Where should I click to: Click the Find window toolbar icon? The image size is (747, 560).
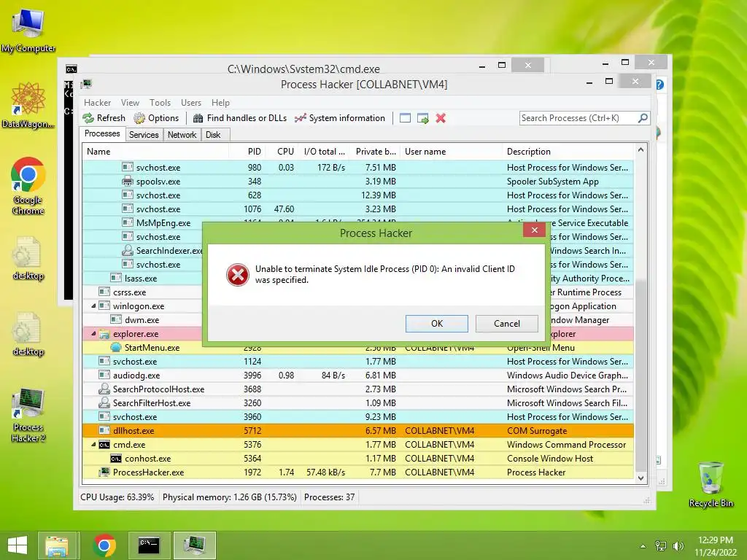(x=405, y=118)
